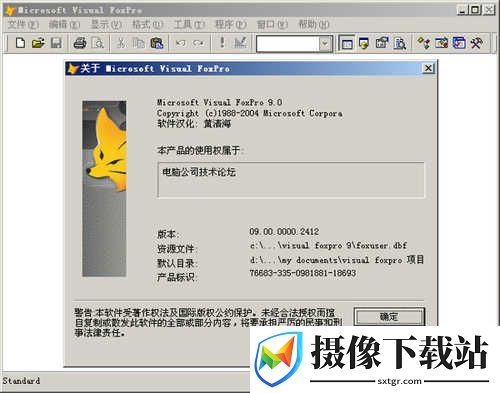Open the 文件 menu
The width and height of the screenshot is (500, 393).
tap(23, 24)
